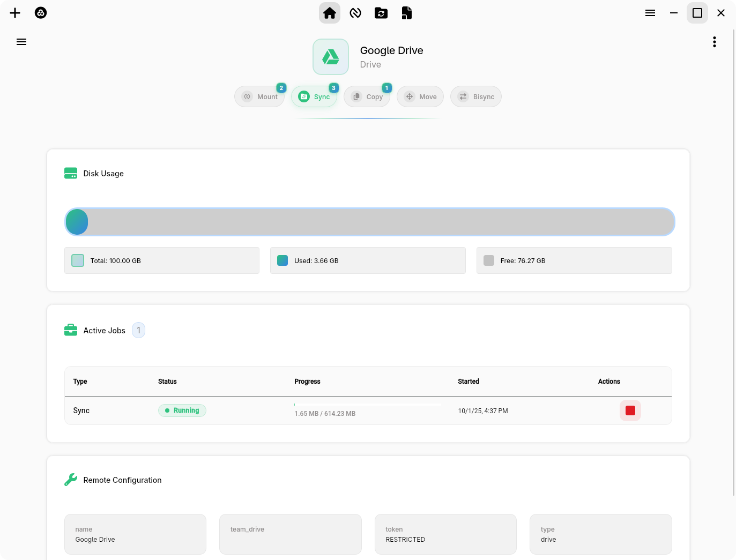Click the Google Drive logo icon
The height and width of the screenshot is (560, 736).
(x=331, y=57)
